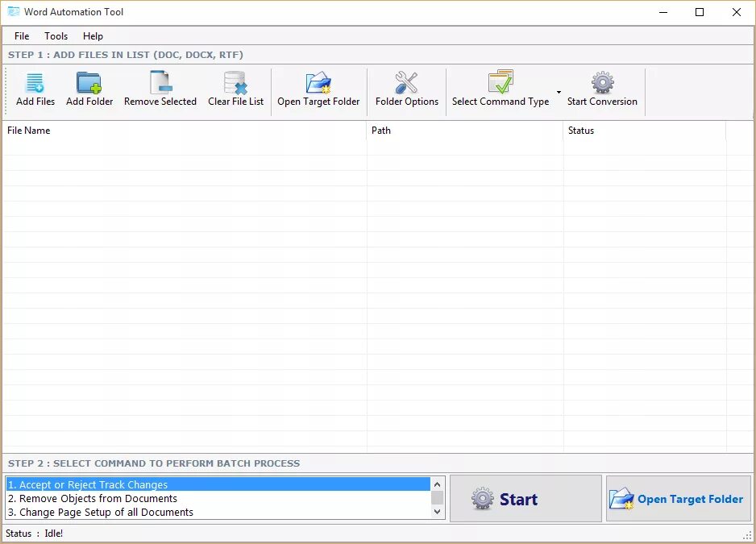Click the command list scrollbar thumb

(x=438, y=497)
